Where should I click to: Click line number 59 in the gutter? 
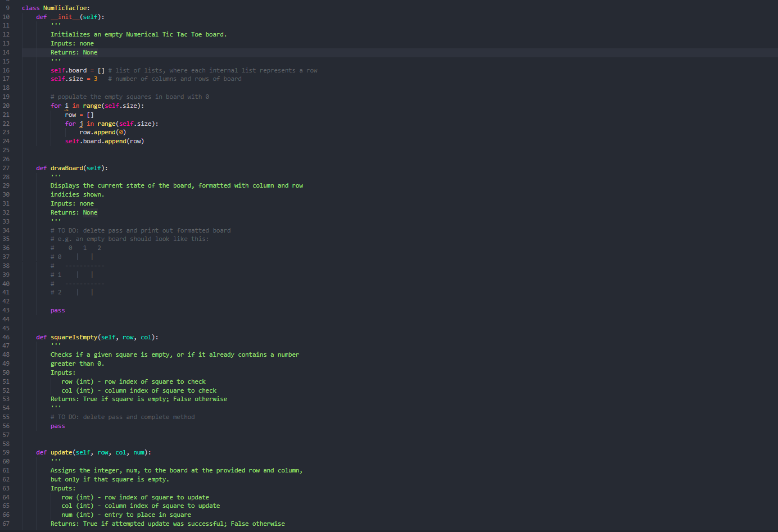click(x=6, y=452)
